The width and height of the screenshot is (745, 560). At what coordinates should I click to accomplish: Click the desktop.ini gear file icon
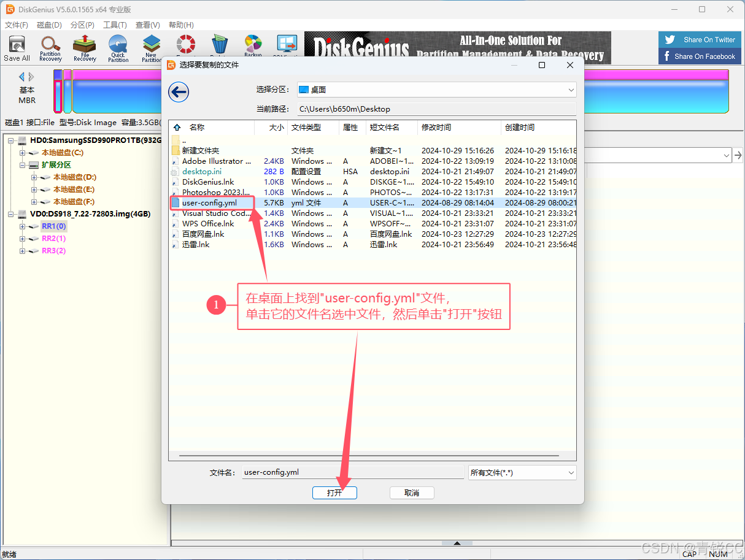[x=176, y=172]
